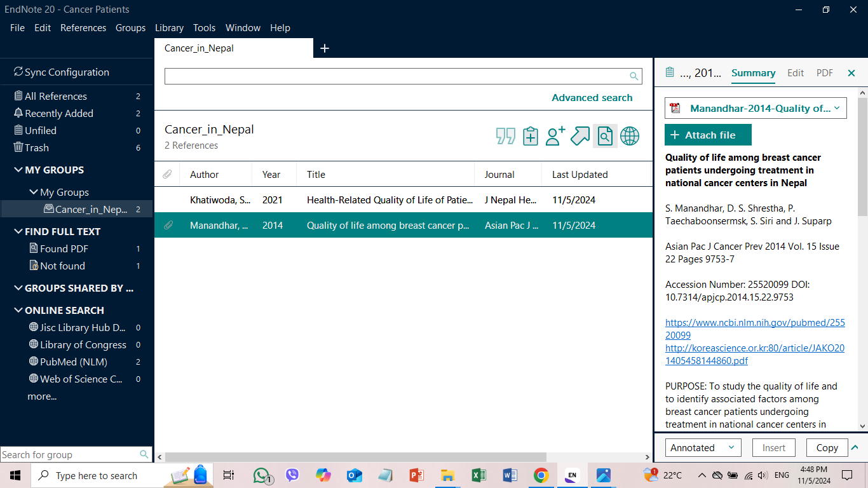Collapse the ONLINE SEARCH section
This screenshot has height=488, width=868.
(18, 310)
